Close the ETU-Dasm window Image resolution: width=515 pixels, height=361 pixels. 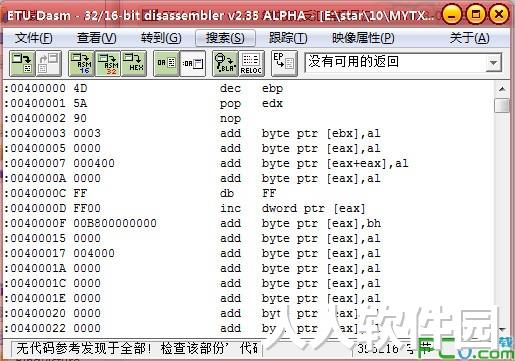pyautogui.click(x=499, y=15)
